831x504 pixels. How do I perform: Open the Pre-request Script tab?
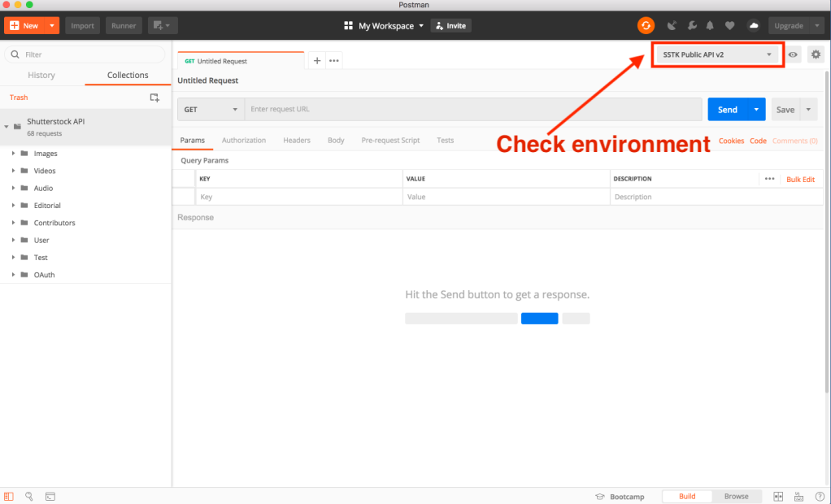pyautogui.click(x=390, y=140)
